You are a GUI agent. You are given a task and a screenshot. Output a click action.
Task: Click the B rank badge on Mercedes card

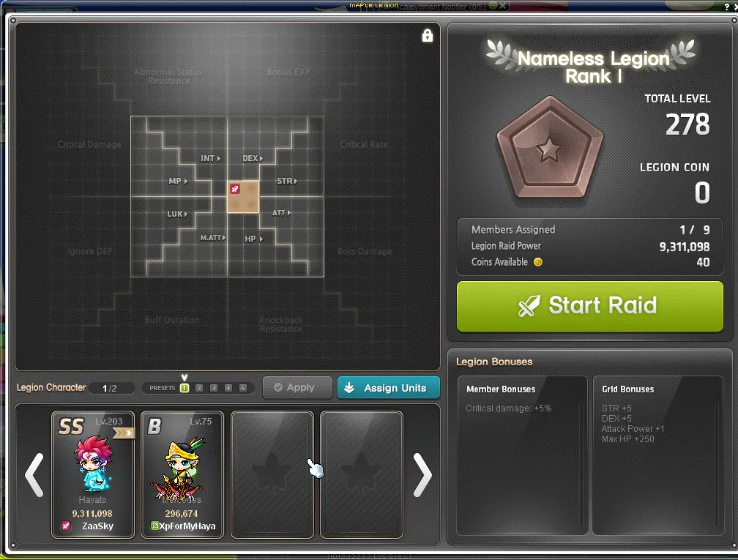pyautogui.click(x=154, y=426)
